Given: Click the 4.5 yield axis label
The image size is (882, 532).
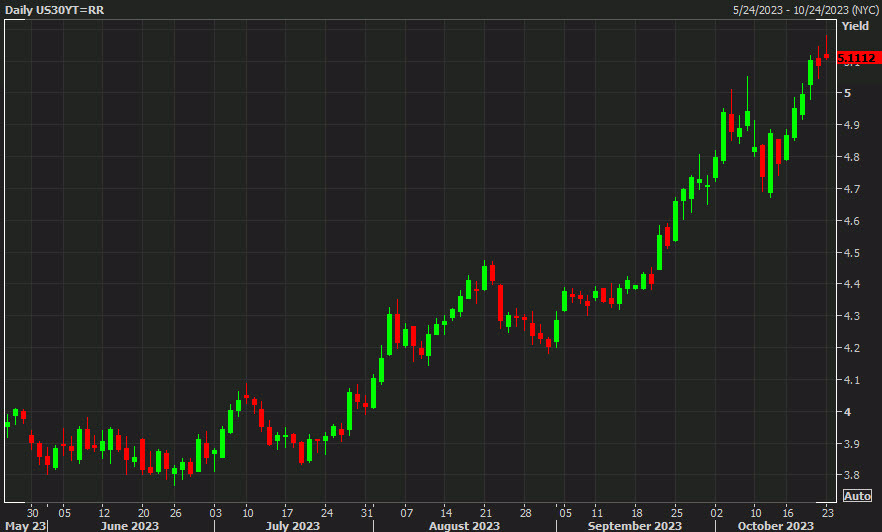Looking at the screenshot, I should pyautogui.click(x=852, y=253).
